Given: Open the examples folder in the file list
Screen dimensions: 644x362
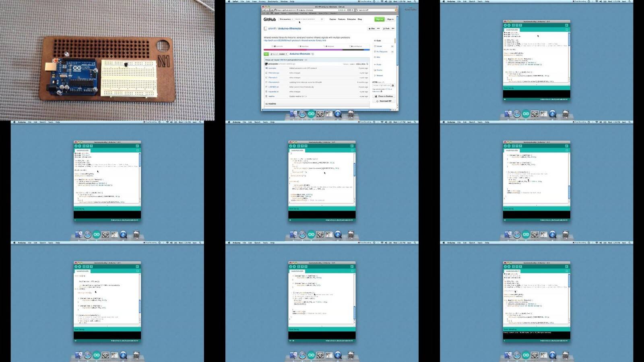Looking at the screenshot, I should pyautogui.click(x=272, y=68).
